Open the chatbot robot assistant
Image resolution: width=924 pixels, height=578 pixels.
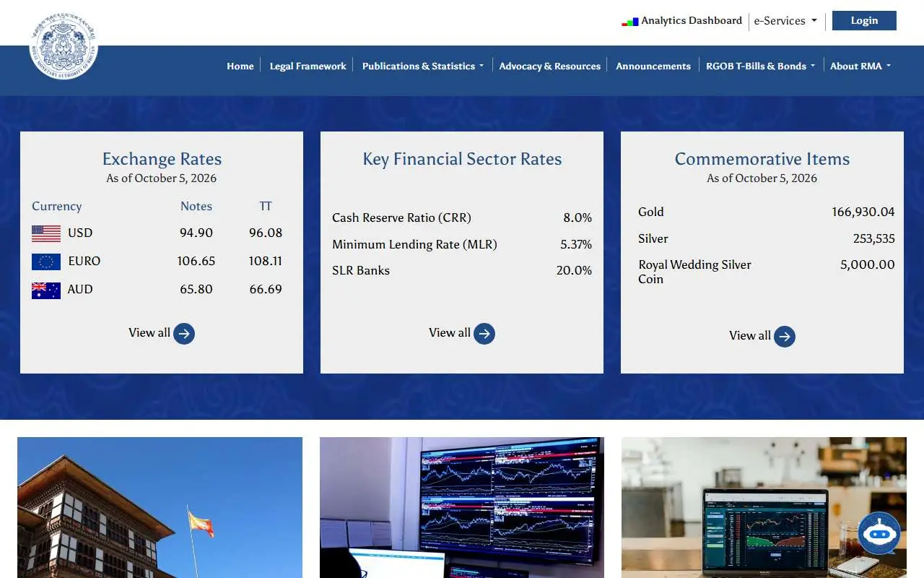click(x=879, y=533)
